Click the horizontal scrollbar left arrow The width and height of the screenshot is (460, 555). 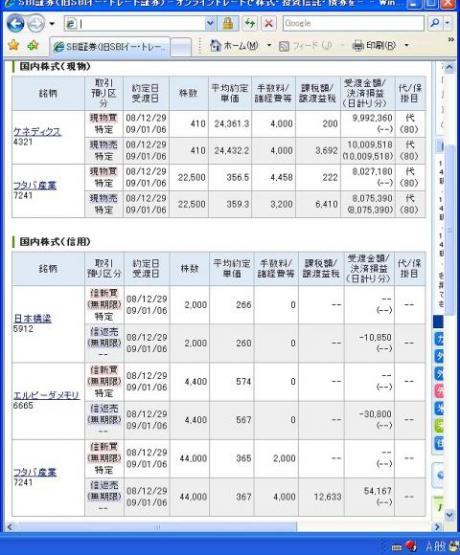10,527
